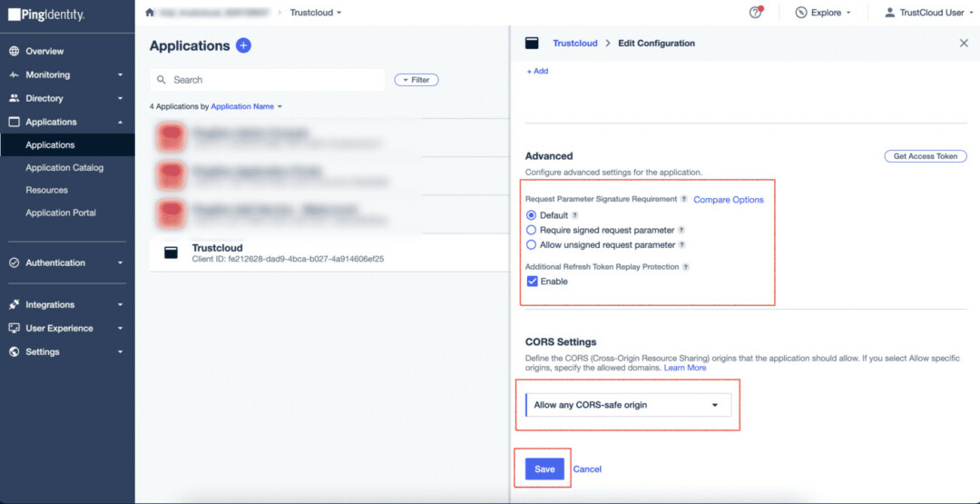
Task: Expand the Settings sidebar section
Action: pos(121,352)
